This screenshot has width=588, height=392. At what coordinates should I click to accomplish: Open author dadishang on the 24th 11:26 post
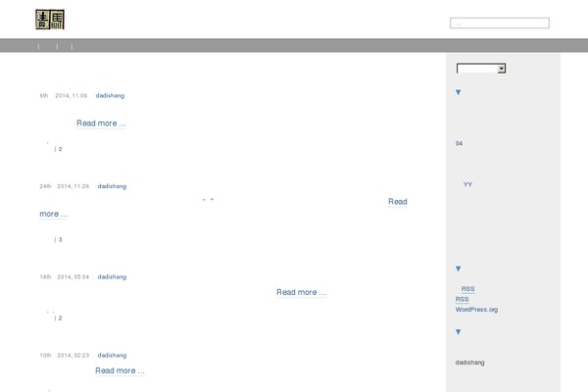tap(112, 186)
